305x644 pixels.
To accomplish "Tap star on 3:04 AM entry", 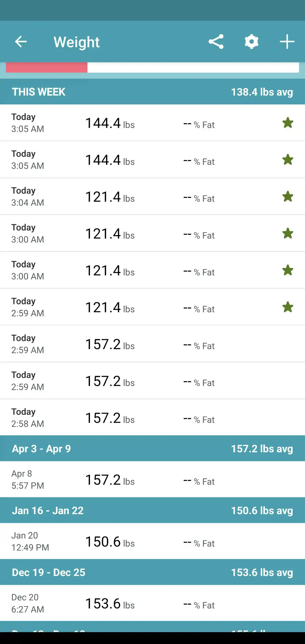I will coord(288,196).
